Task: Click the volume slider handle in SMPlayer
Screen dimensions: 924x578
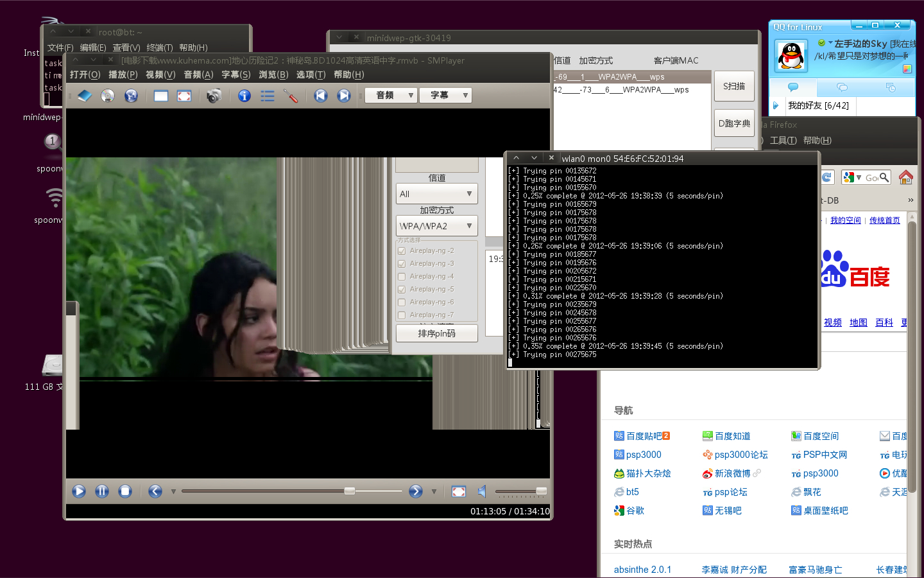Action: (x=542, y=491)
